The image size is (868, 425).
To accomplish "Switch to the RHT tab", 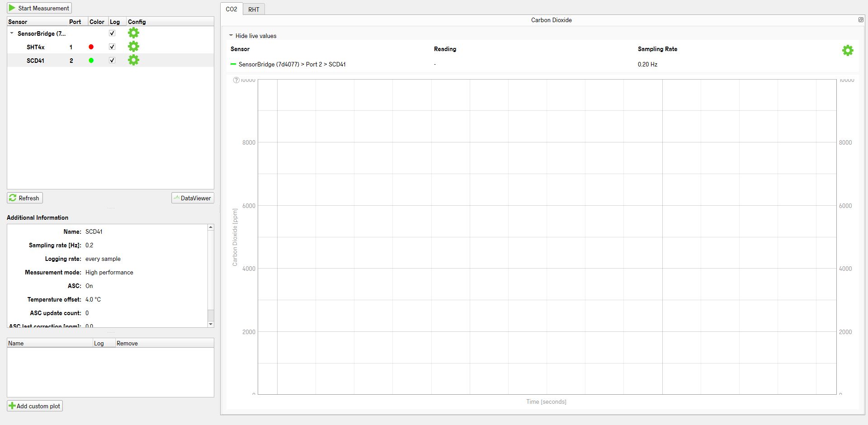I will click(254, 9).
